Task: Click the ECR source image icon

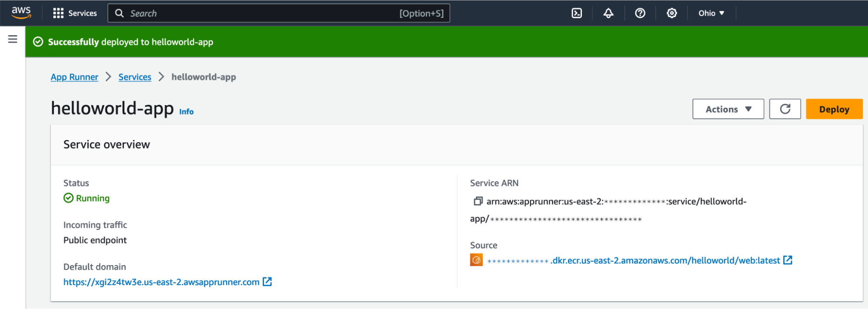Action: 476,260
